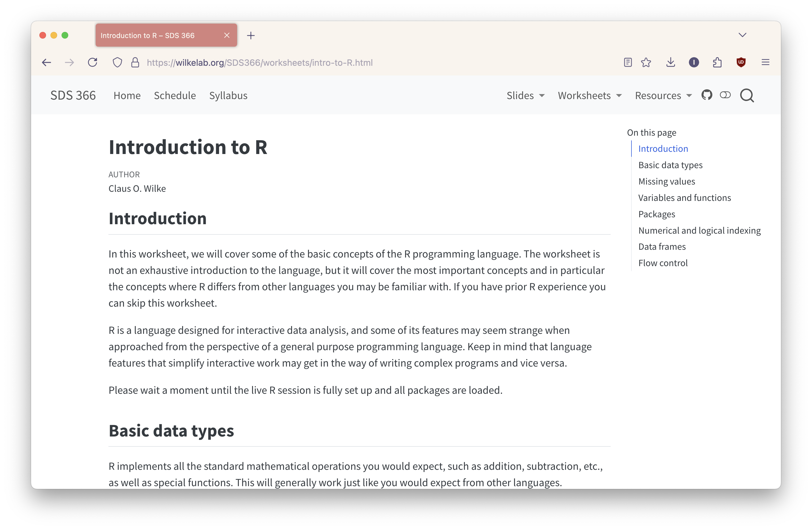
Task: Open a new browser tab
Action: coord(251,36)
